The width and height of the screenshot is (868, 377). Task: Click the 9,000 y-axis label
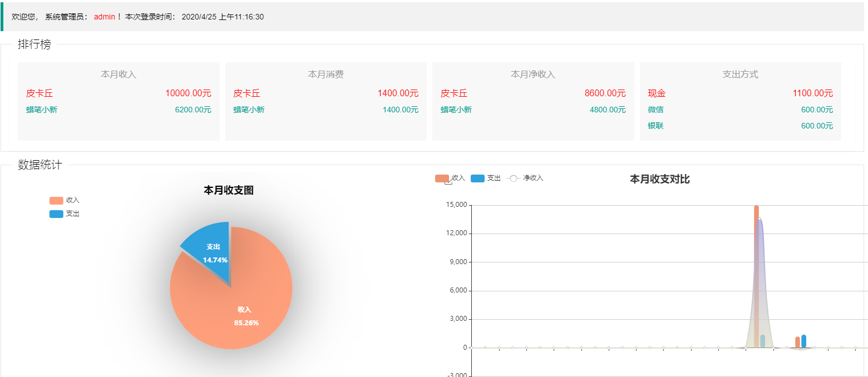[x=458, y=262]
